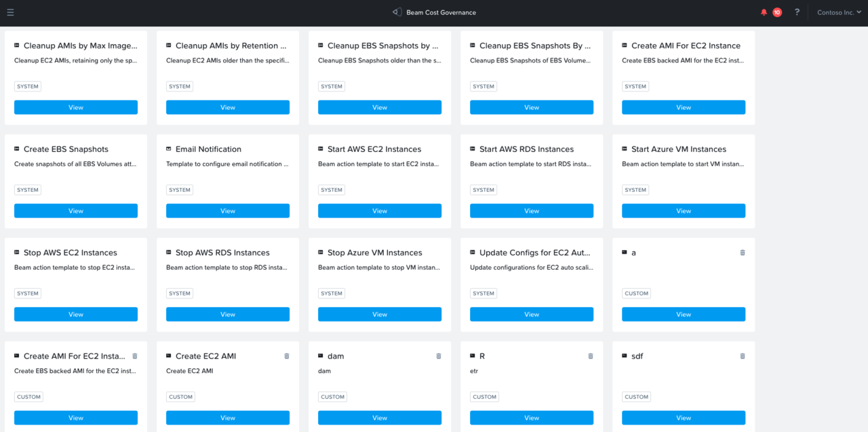The width and height of the screenshot is (868, 432).
Task: View Stop Azure VM Instances template
Action: (380, 314)
